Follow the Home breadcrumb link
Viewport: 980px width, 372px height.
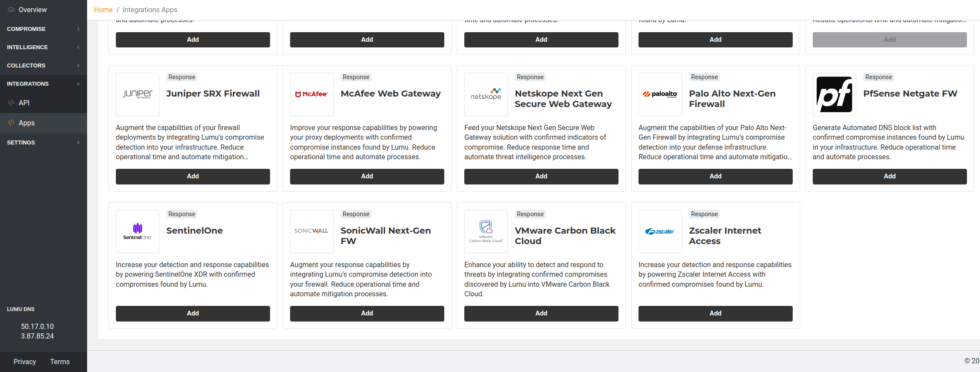(103, 10)
